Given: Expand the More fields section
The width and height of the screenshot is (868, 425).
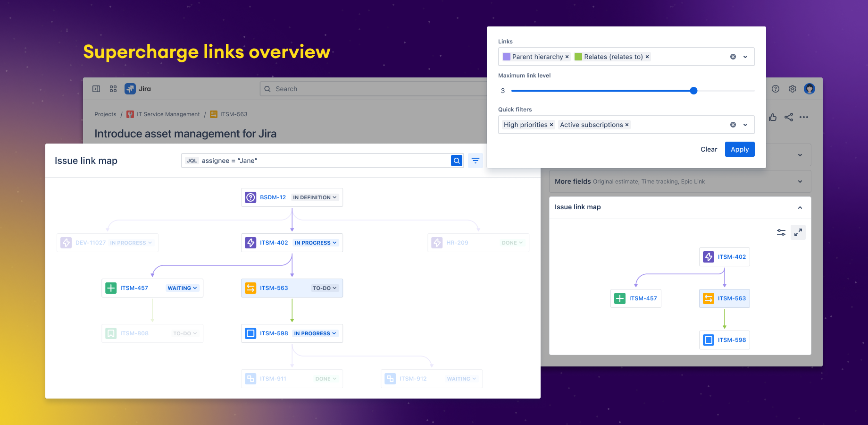Looking at the screenshot, I should [799, 181].
